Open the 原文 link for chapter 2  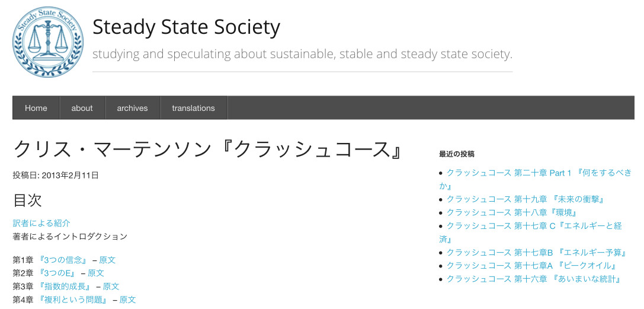(96, 273)
